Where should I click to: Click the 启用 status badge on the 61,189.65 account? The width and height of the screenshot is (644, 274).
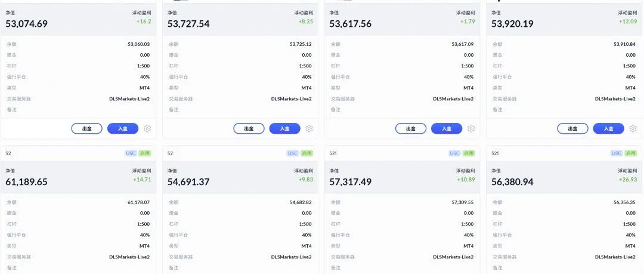point(145,153)
